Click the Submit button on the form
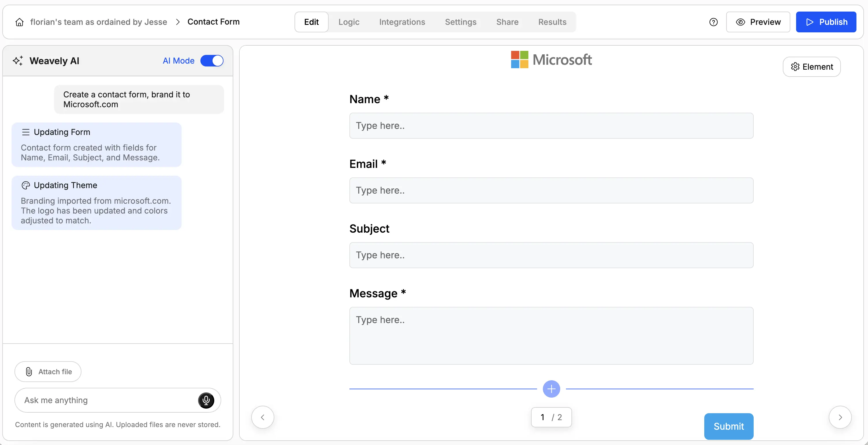The height and width of the screenshot is (445, 868). pos(728,426)
